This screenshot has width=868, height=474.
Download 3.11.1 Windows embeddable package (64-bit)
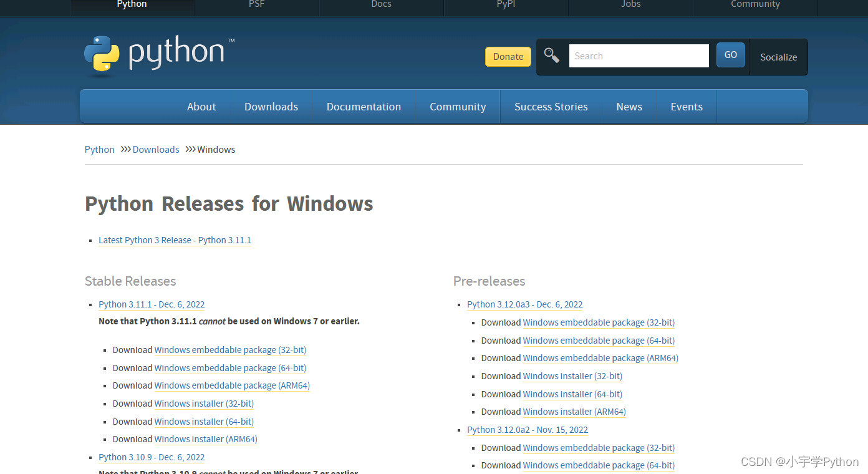pyautogui.click(x=230, y=368)
